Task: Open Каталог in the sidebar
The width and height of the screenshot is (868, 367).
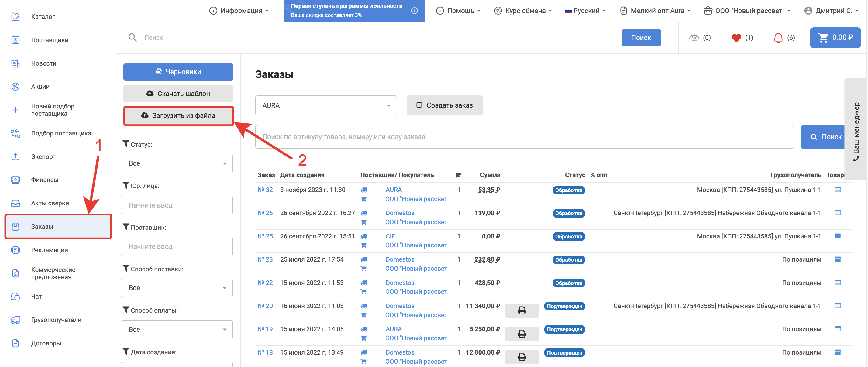Action: (43, 16)
